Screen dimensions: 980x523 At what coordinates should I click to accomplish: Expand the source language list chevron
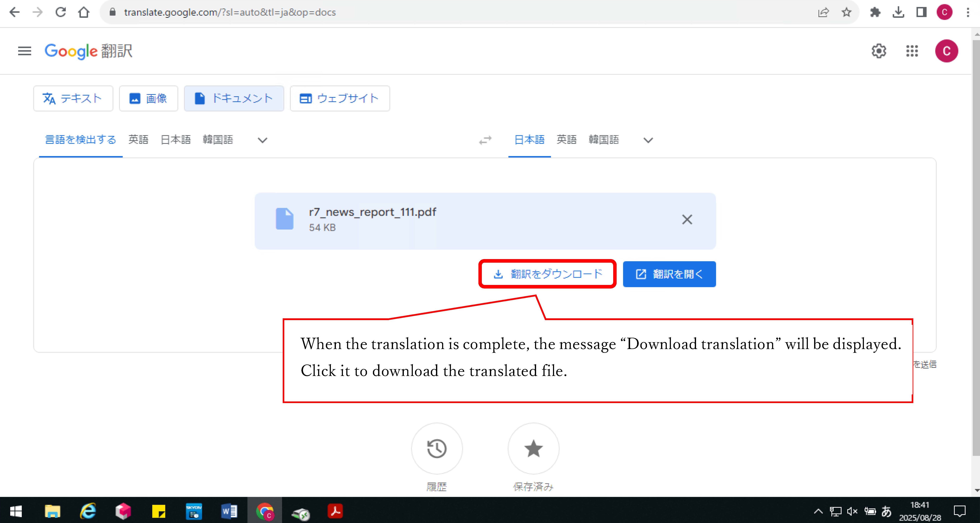click(x=262, y=140)
